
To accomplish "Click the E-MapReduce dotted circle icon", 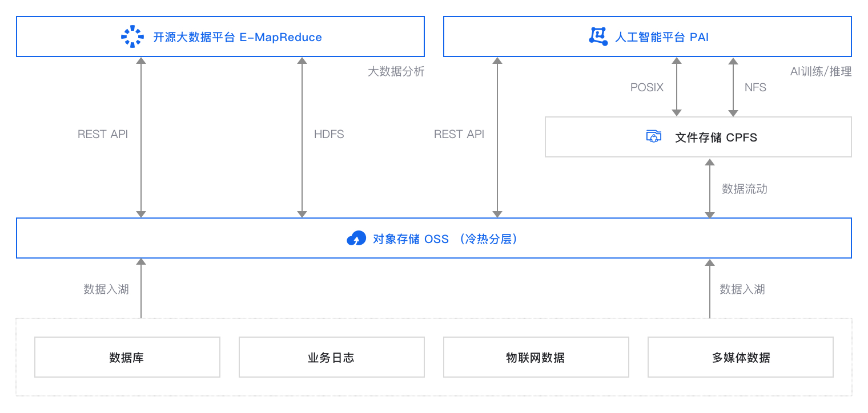I will click(132, 37).
